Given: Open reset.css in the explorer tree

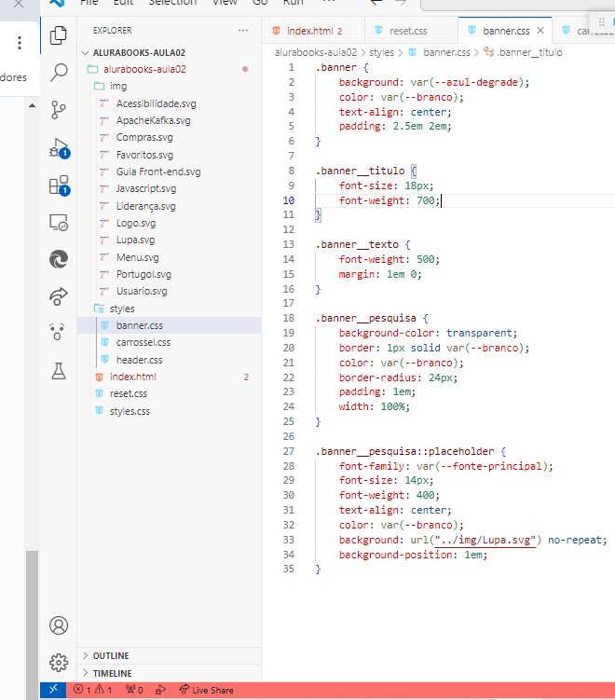Looking at the screenshot, I should click(x=128, y=393).
